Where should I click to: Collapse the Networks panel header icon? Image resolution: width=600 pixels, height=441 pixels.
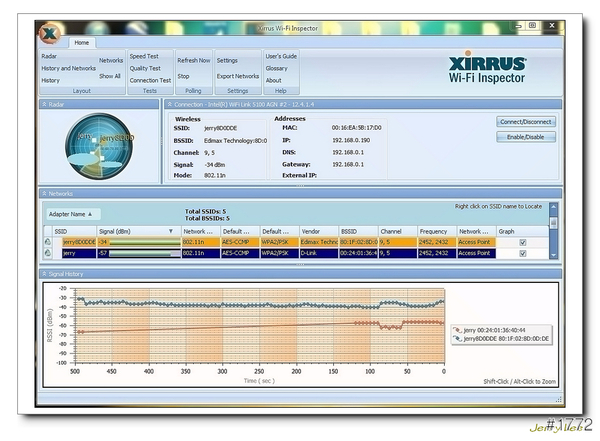coord(43,193)
